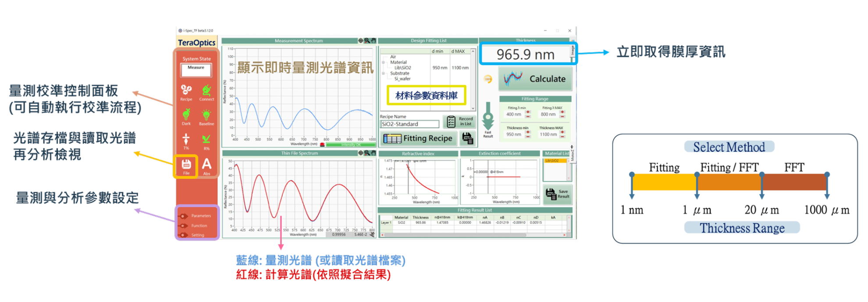The width and height of the screenshot is (868, 302).
Task: Open the vertical Image side tab
Action: coord(572,50)
